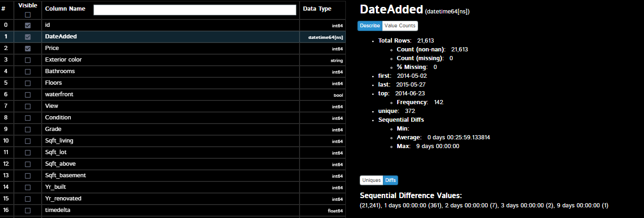Uncheck visibility for the id column
The image size is (644, 218).
point(28,25)
